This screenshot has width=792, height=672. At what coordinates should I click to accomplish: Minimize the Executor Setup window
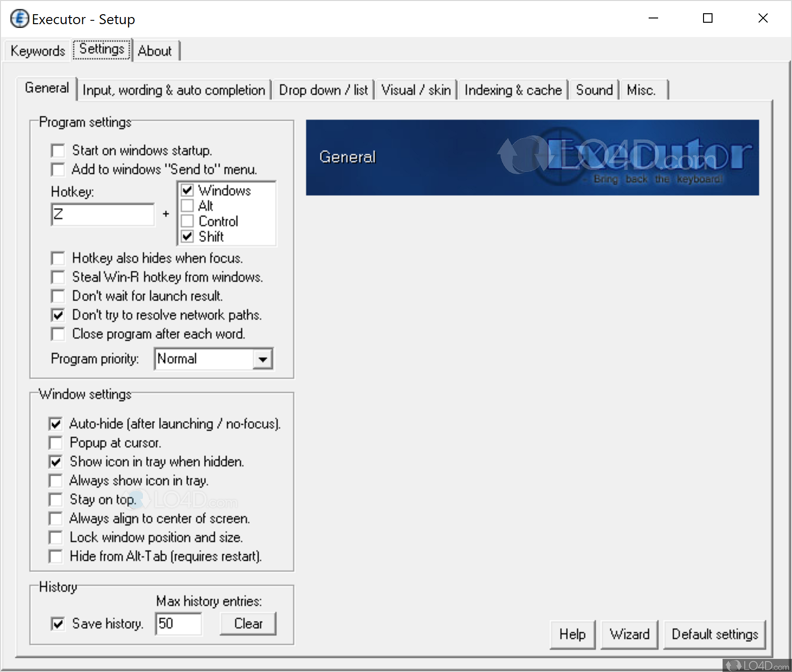click(653, 18)
